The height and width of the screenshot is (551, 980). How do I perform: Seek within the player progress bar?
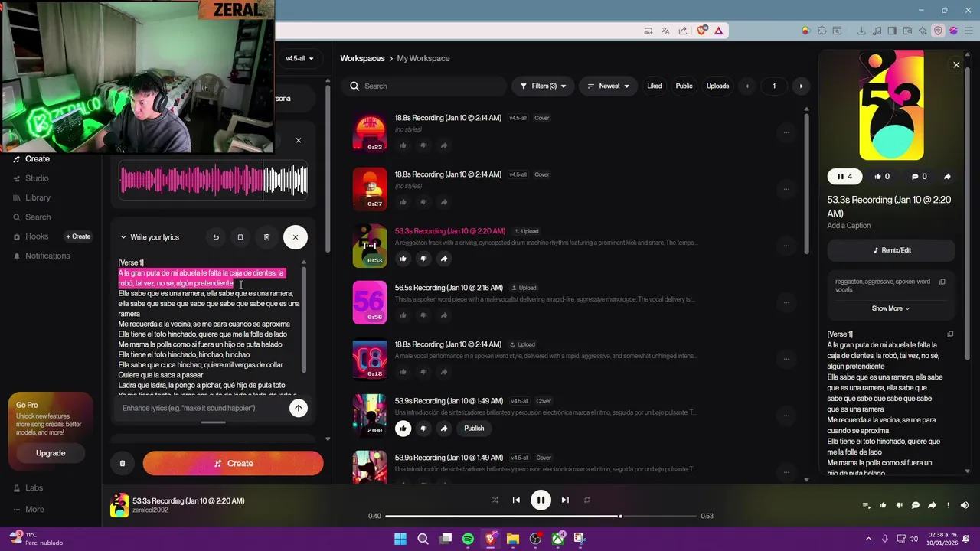tap(541, 516)
